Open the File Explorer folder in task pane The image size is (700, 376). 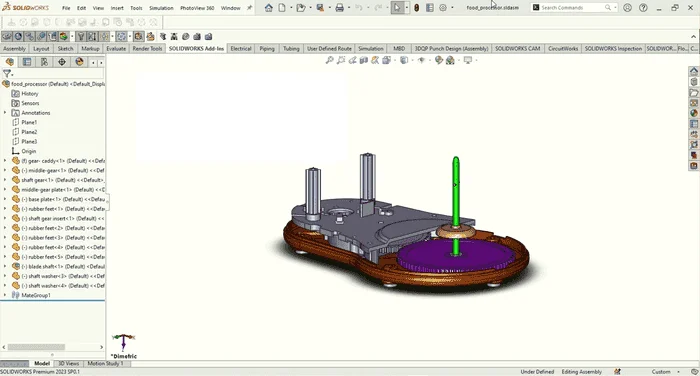694,92
